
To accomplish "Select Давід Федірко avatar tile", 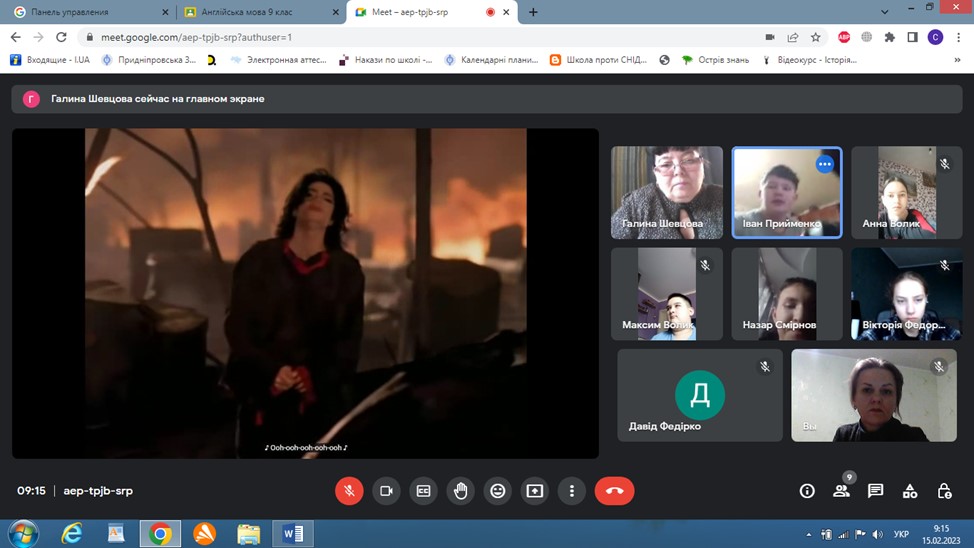I will [x=700, y=395].
